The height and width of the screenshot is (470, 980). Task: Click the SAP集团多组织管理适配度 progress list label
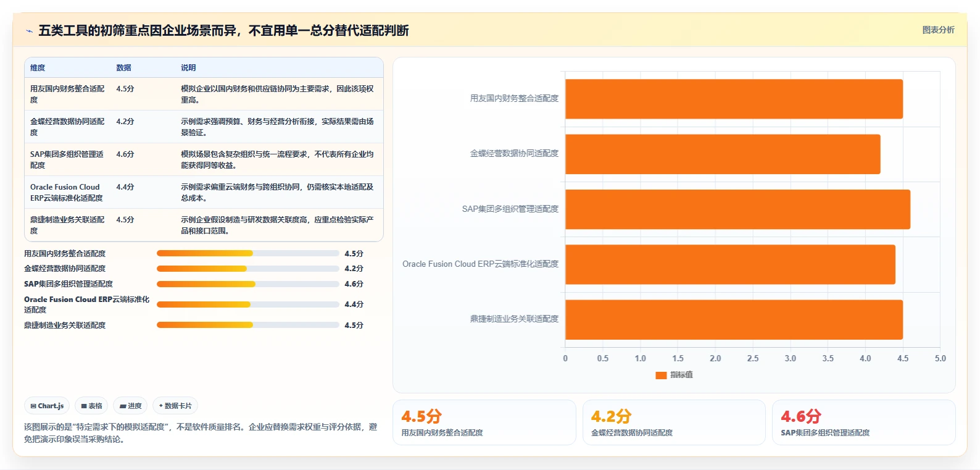69,284
